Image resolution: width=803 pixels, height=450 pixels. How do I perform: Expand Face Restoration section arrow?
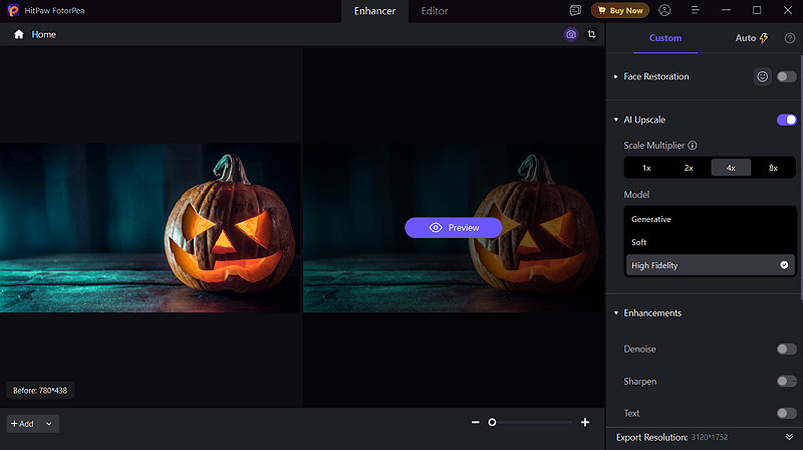coord(616,77)
